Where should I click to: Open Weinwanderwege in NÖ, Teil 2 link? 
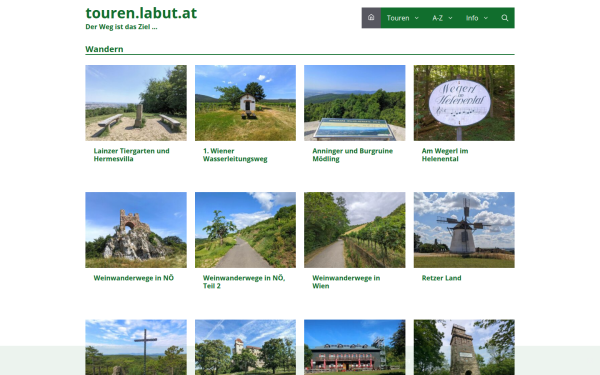pyautogui.click(x=244, y=282)
